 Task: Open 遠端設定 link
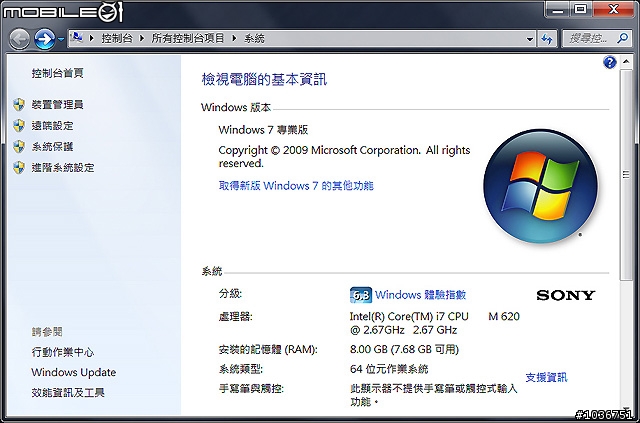coord(52,125)
